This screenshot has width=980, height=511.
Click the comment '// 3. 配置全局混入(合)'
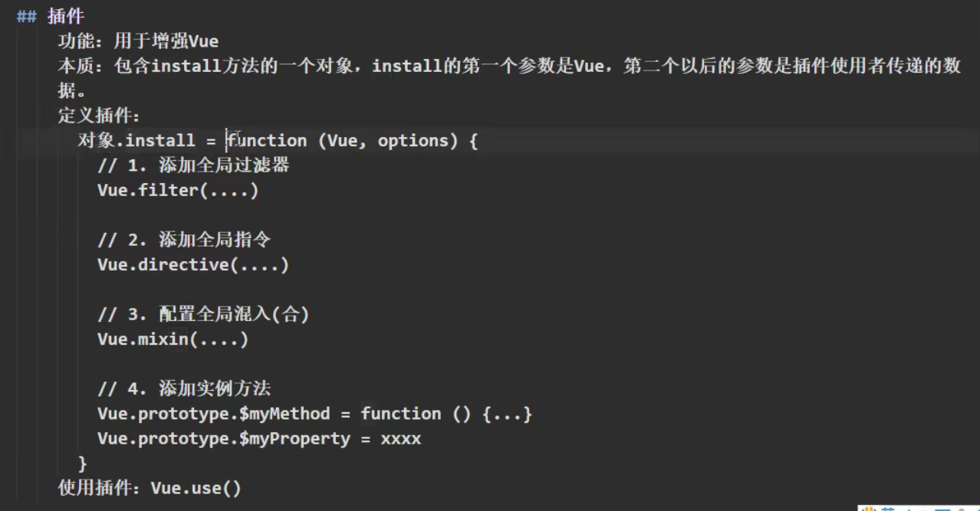pyautogui.click(x=203, y=314)
